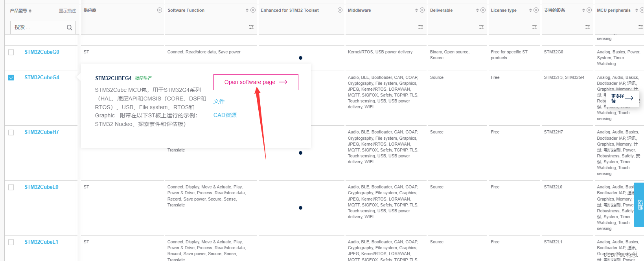Open the STM32CubeL0 product link
Screen dimensions: 644x261
click(41, 187)
